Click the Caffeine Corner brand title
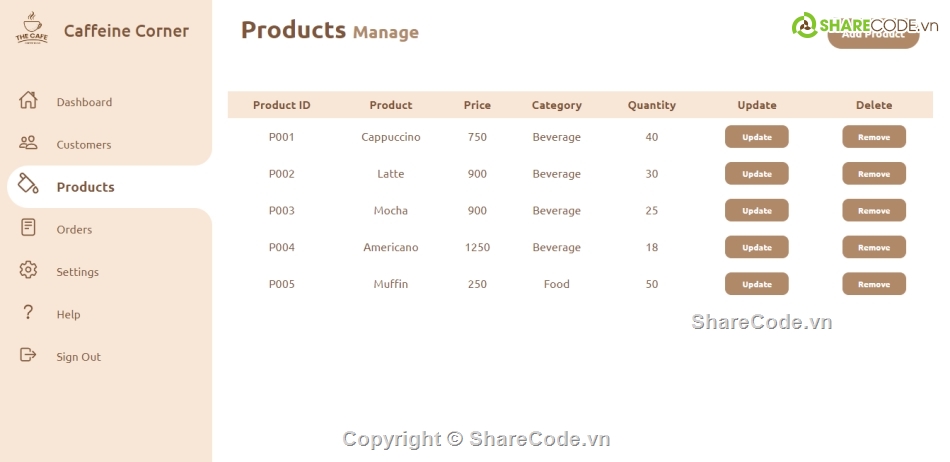This screenshot has height=462, width=950. coord(126,31)
